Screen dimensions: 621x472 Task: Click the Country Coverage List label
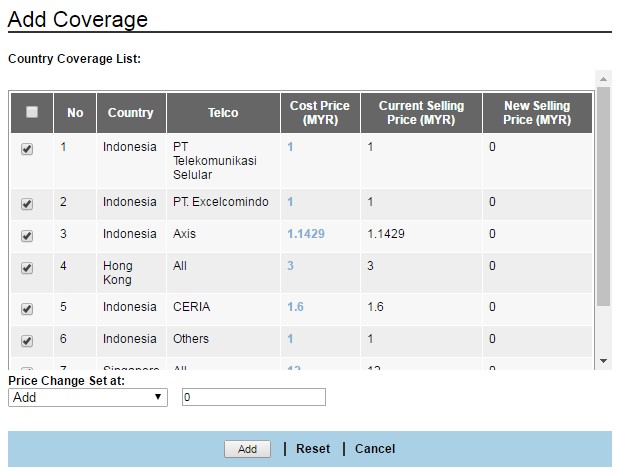coord(74,59)
